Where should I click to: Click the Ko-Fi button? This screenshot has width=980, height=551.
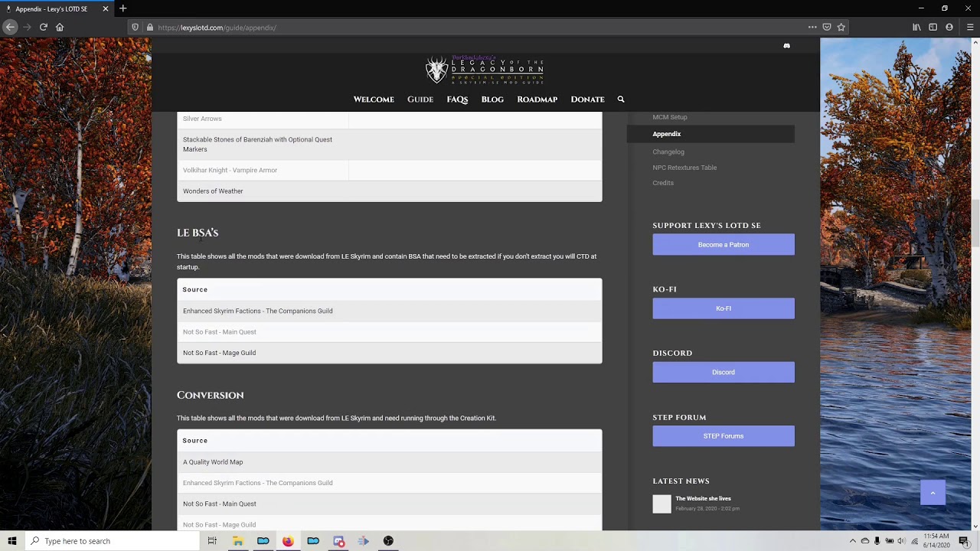point(724,308)
